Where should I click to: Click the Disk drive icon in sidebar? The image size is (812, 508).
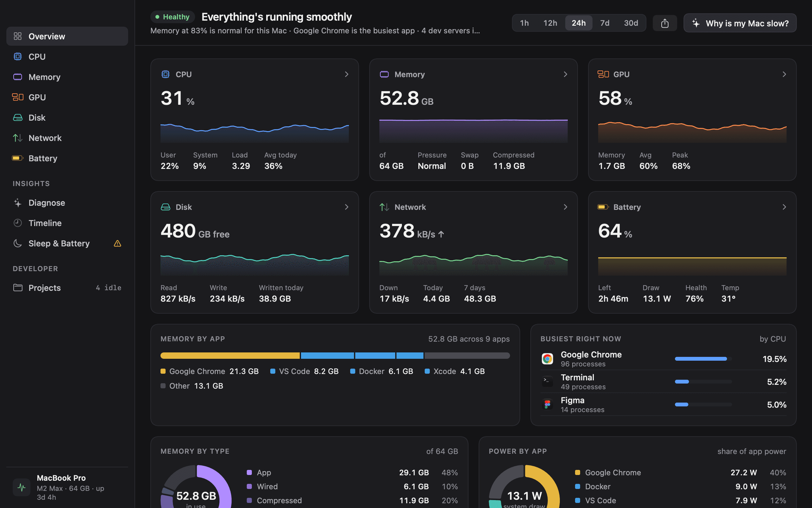click(x=17, y=117)
